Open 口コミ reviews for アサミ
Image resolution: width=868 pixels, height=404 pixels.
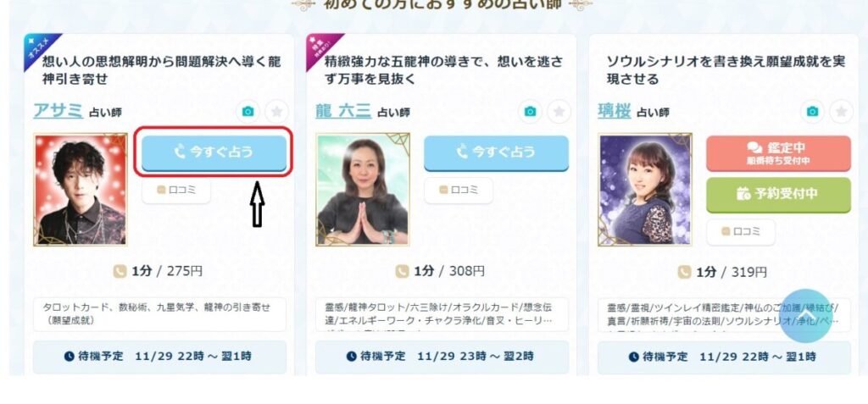(x=176, y=191)
